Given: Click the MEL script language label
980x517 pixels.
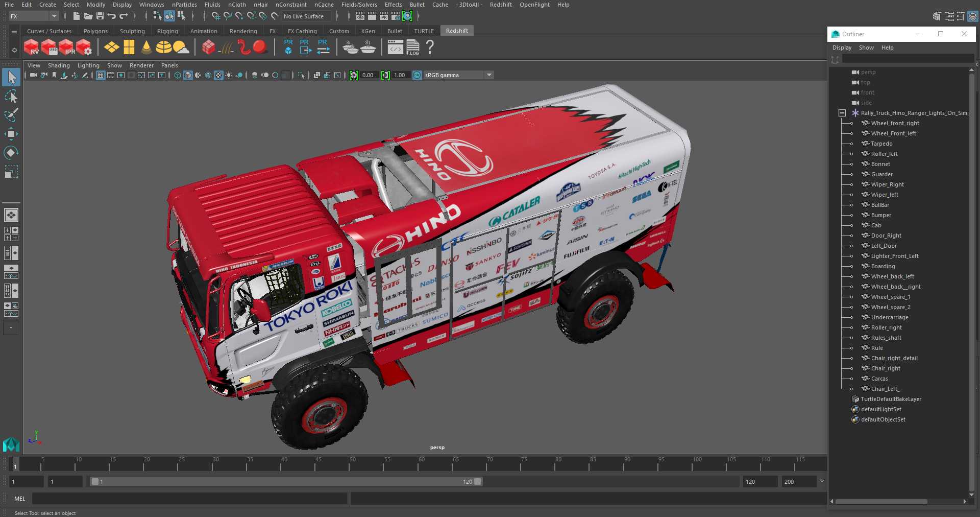Looking at the screenshot, I should 19,499.
